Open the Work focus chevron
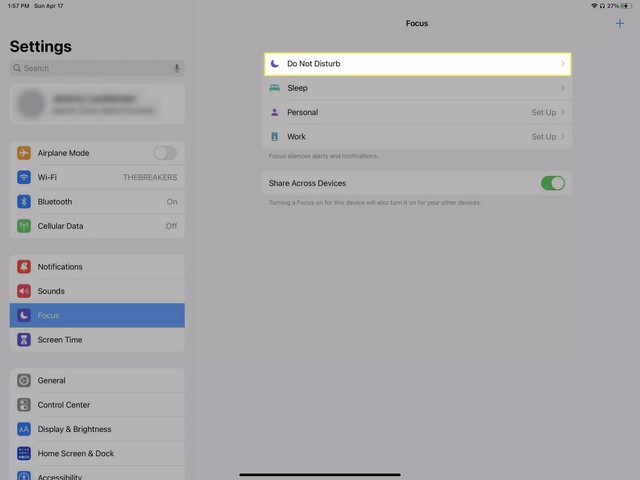640x480 pixels. click(563, 137)
